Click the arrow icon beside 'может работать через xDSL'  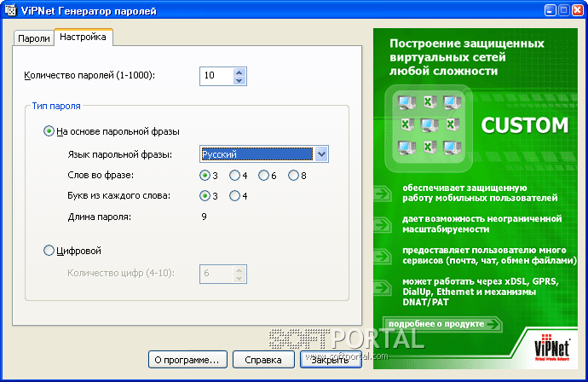pyautogui.click(x=383, y=288)
